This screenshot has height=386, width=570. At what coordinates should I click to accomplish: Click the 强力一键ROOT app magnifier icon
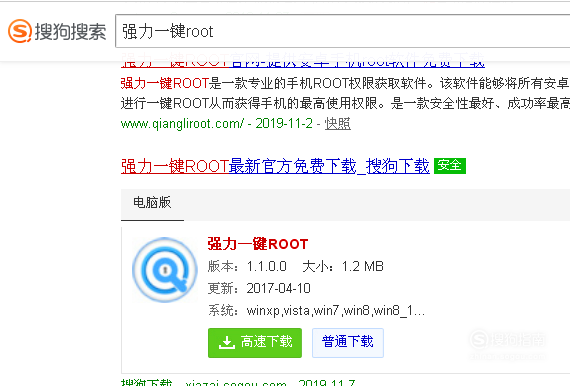164,270
